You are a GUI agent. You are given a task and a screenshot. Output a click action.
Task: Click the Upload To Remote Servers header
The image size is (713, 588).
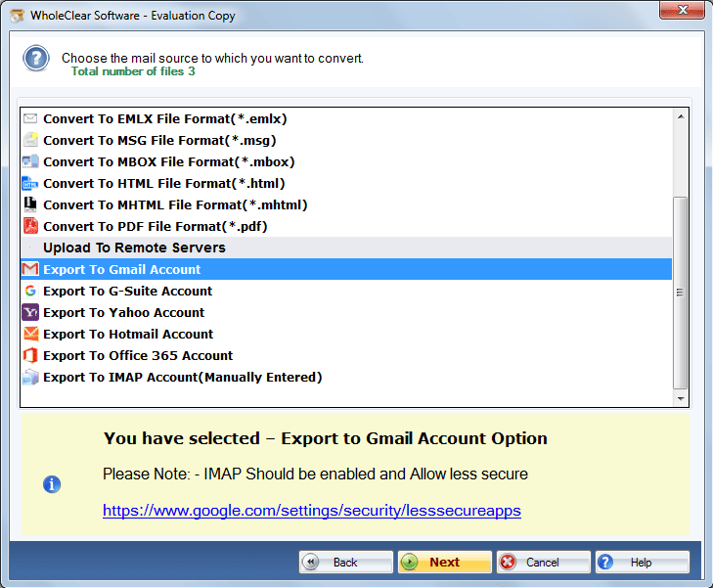coord(346,248)
